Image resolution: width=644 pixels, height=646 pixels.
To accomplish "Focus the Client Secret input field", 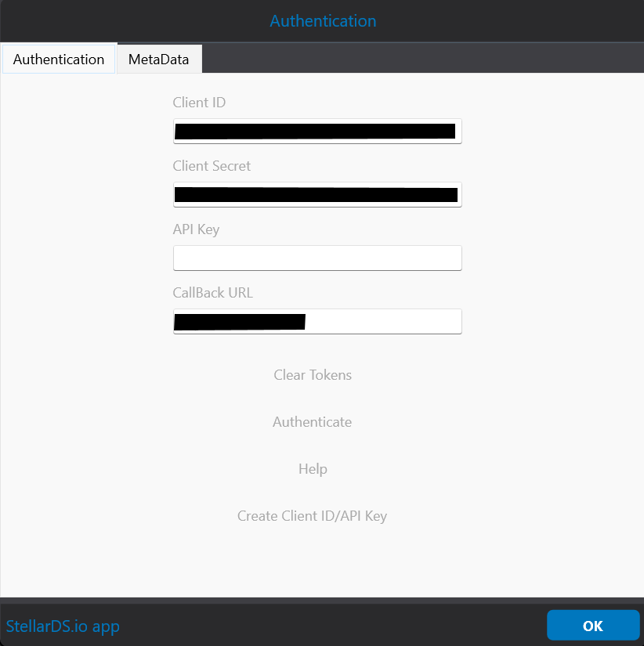I will 317,194.
